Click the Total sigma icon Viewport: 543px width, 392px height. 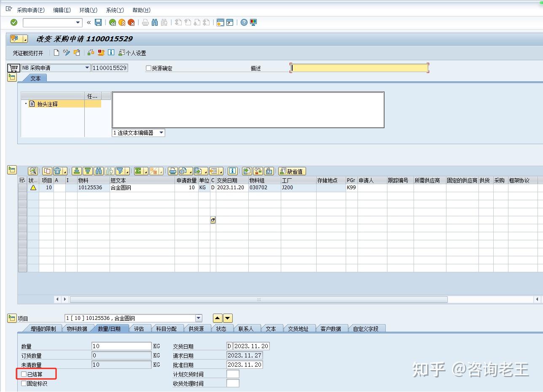pos(138,171)
